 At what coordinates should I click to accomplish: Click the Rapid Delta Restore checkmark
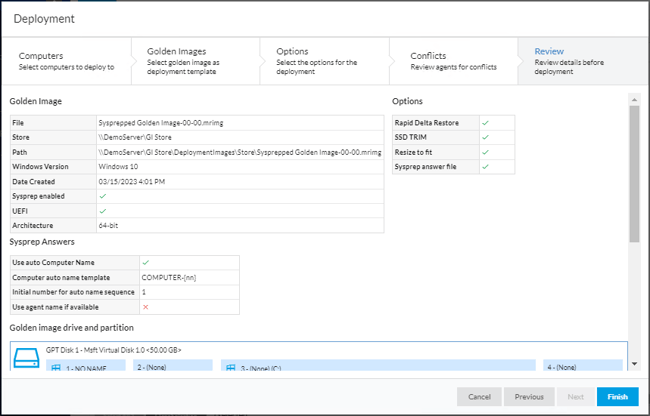pos(485,121)
